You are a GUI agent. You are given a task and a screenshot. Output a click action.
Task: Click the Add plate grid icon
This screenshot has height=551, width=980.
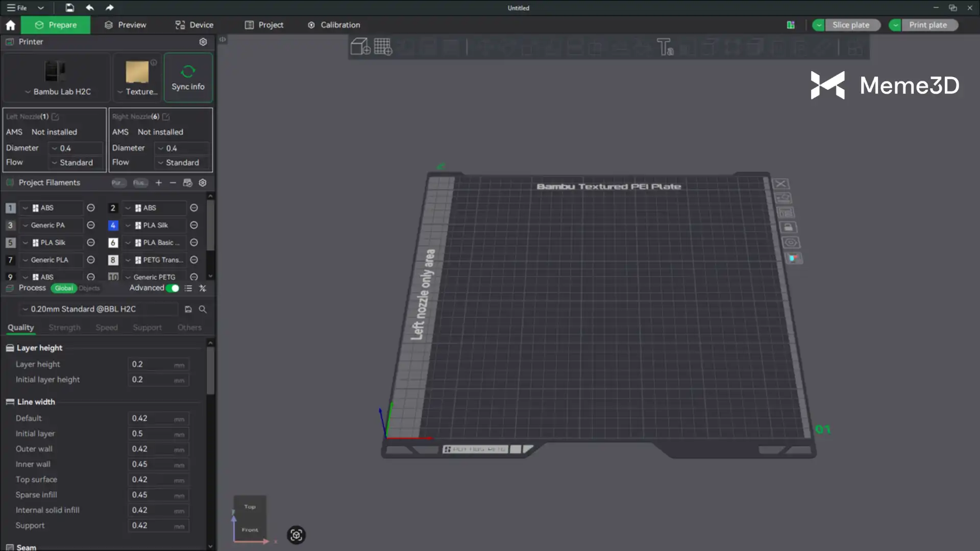[x=383, y=47]
